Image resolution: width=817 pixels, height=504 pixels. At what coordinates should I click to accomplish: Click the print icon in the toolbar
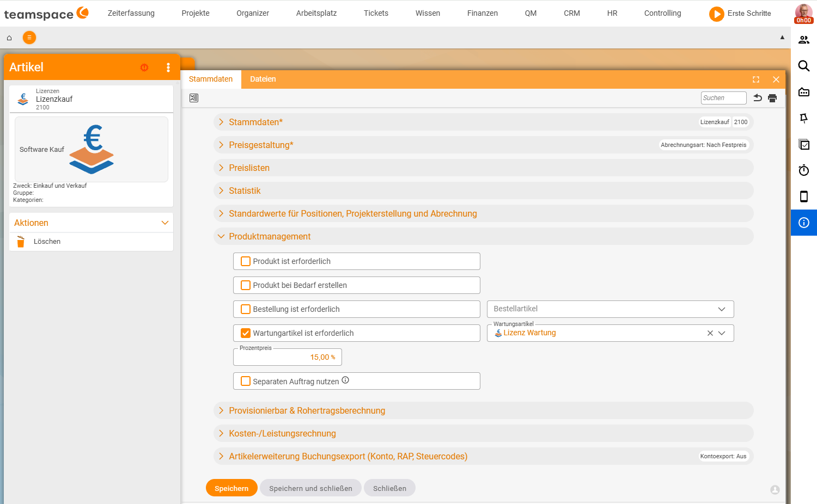tap(772, 98)
